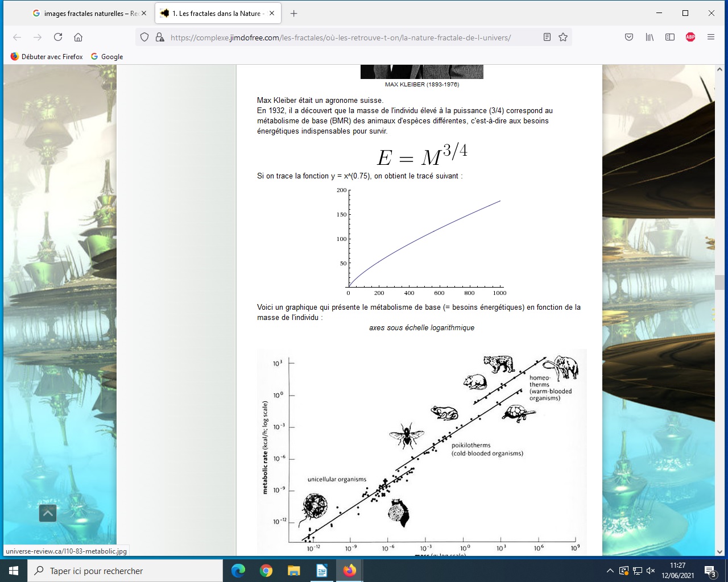728x582 pixels.
Task: Open the Adblock Plus extension icon
Action: tap(690, 37)
